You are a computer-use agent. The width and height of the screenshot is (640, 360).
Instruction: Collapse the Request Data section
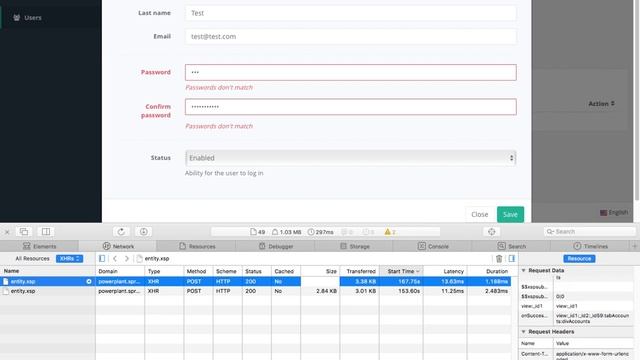(x=524, y=270)
